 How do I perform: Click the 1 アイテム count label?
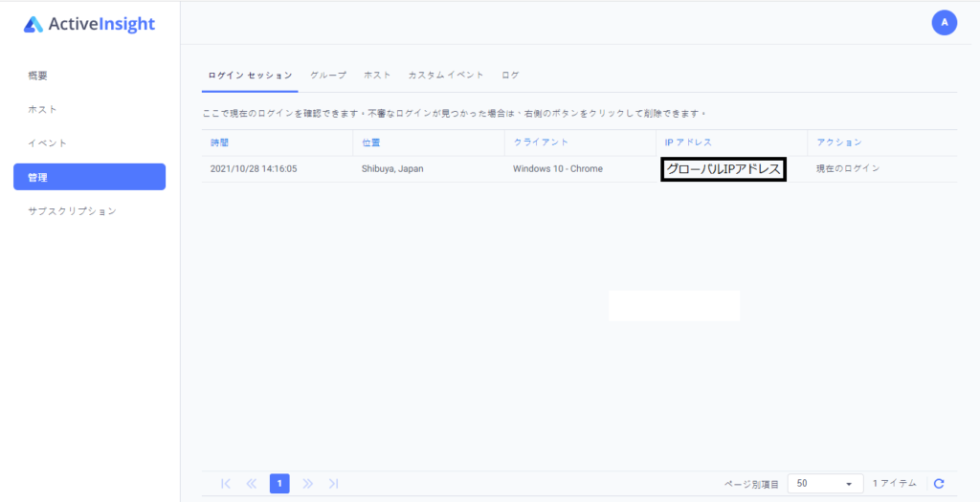[x=895, y=483]
